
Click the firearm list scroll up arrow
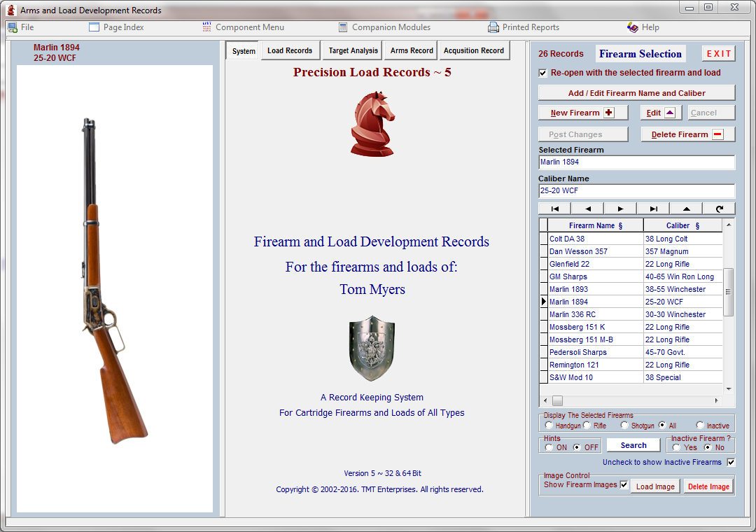[729, 225]
